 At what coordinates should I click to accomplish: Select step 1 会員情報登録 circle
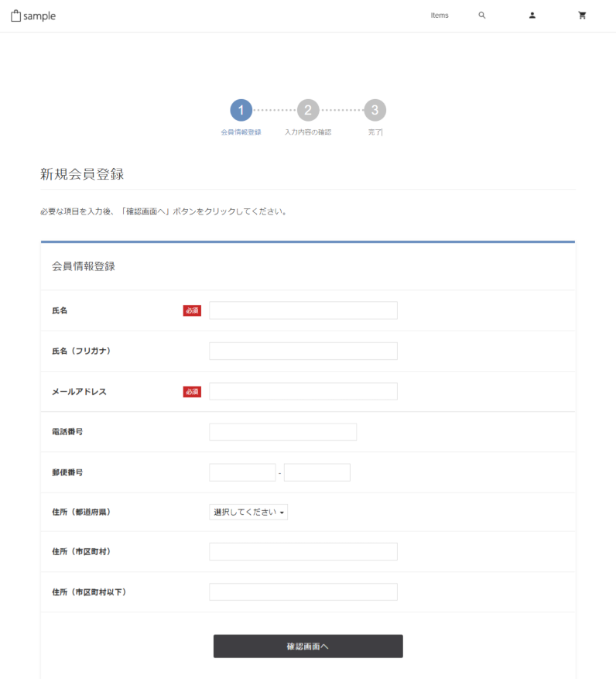point(241,110)
